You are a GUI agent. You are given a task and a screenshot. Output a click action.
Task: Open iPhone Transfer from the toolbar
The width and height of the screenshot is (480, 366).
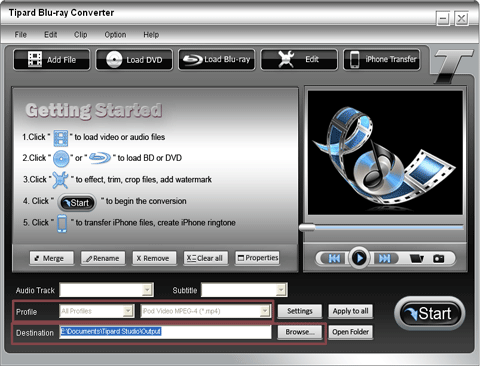pyautogui.click(x=382, y=60)
